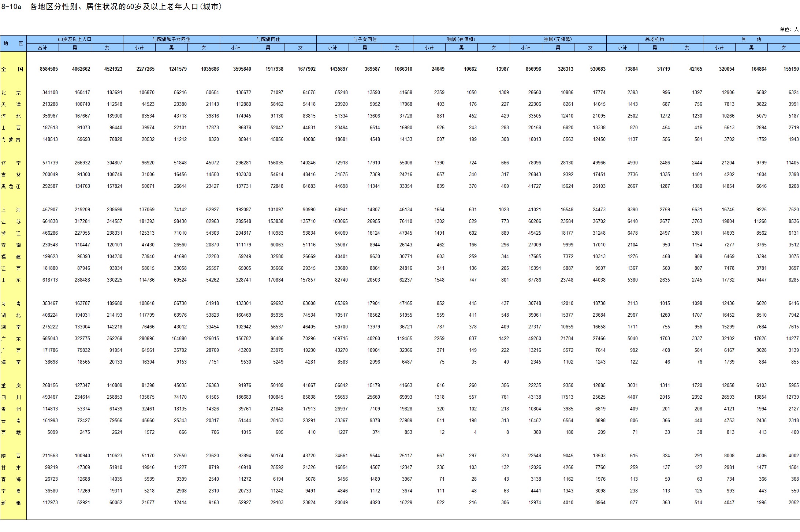Click national female total 4521923
The image size is (800, 532).
click(113, 69)
